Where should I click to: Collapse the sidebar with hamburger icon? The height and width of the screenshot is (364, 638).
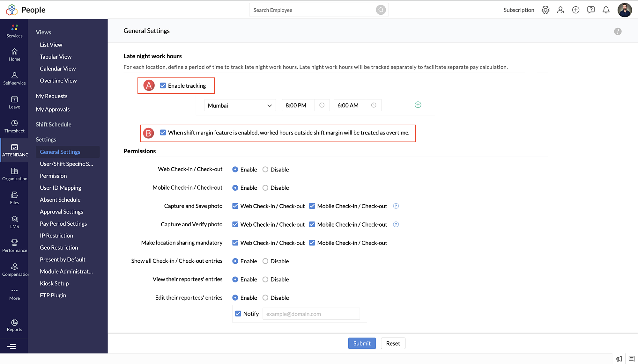pos(11,346)
